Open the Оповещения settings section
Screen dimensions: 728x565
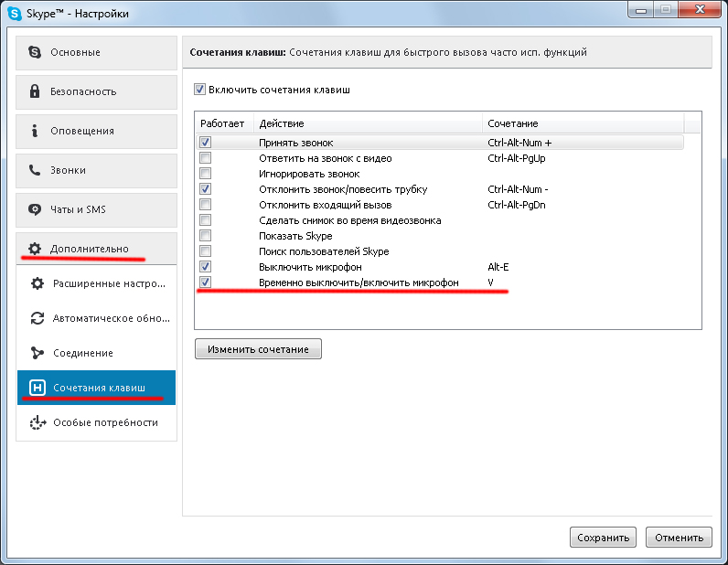(97, 132)
